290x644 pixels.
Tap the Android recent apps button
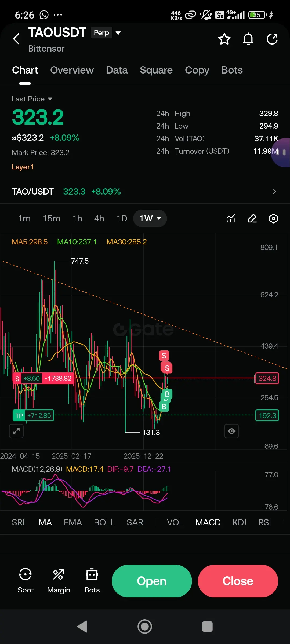(207, 627)
